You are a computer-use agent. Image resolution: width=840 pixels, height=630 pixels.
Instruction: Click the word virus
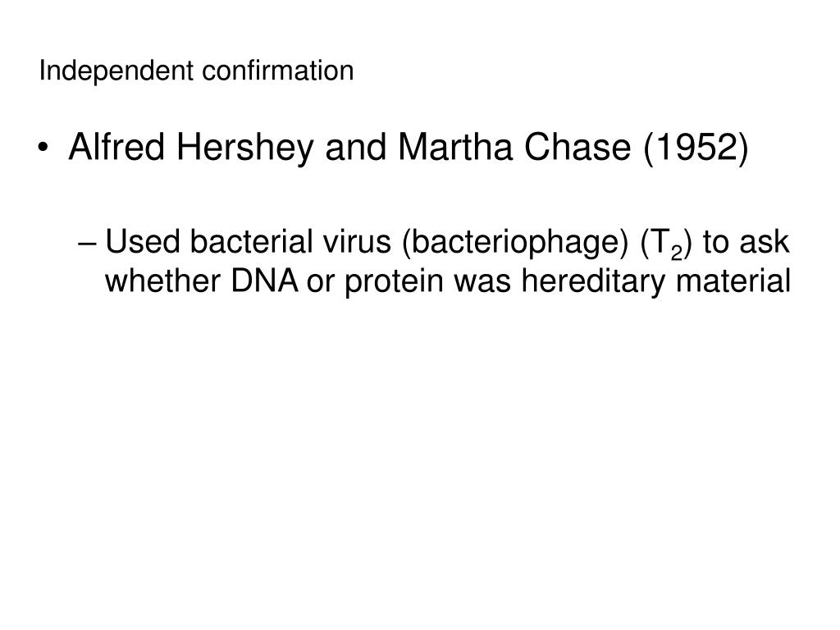pos(357,242)
